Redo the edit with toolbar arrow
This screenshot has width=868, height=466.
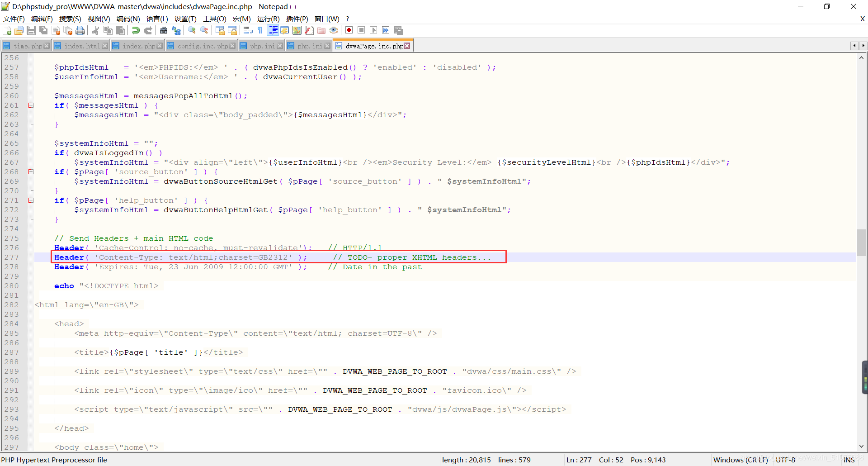[x=148, y=30]
